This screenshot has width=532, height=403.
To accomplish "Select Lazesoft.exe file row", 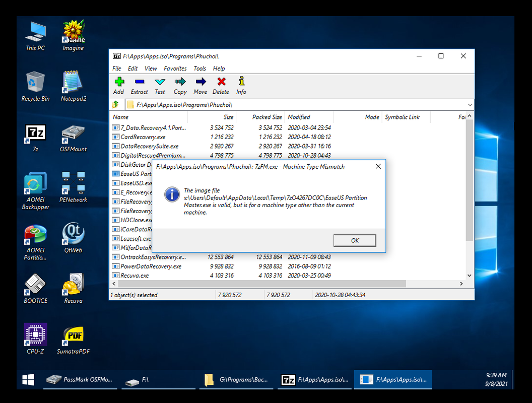I will (x=131, y=238).
